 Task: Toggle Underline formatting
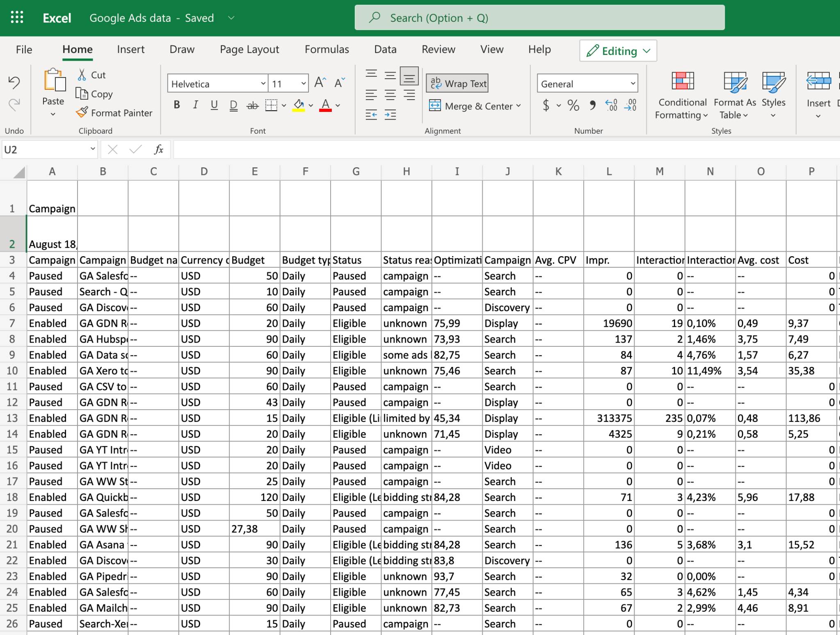(x=214, y=105)
